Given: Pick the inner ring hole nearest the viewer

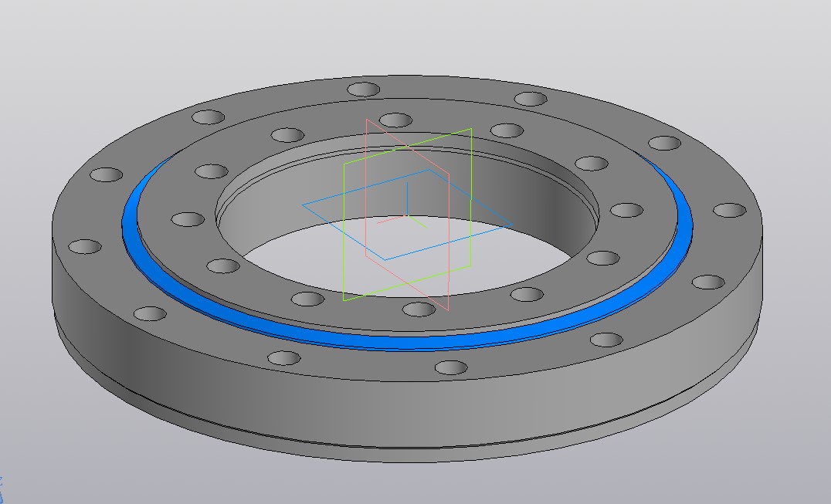Looking at the screenshot, I should [x=419, y=310].
